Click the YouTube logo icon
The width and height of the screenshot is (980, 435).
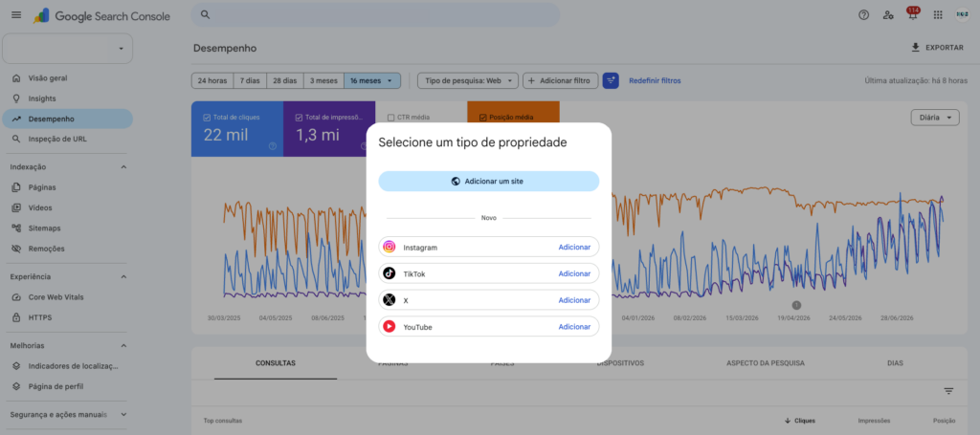(390, 326)
